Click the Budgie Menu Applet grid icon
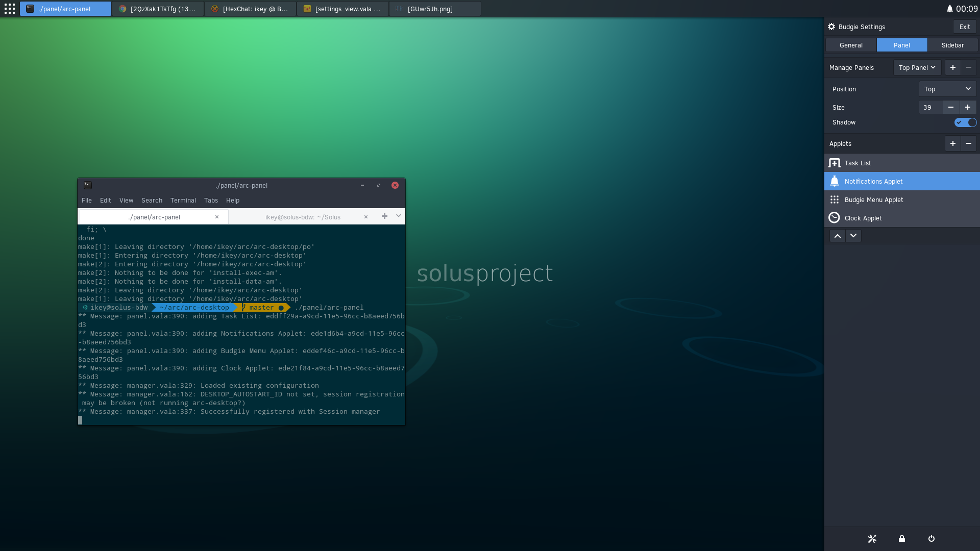The height and width of the screenshot is (551, 980). tap(834, 199)
